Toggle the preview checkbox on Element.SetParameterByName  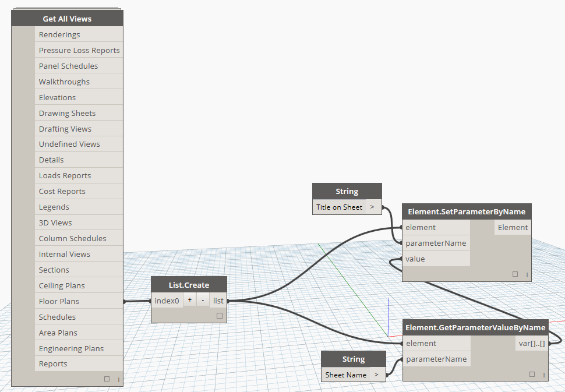[x=515, y=274]
